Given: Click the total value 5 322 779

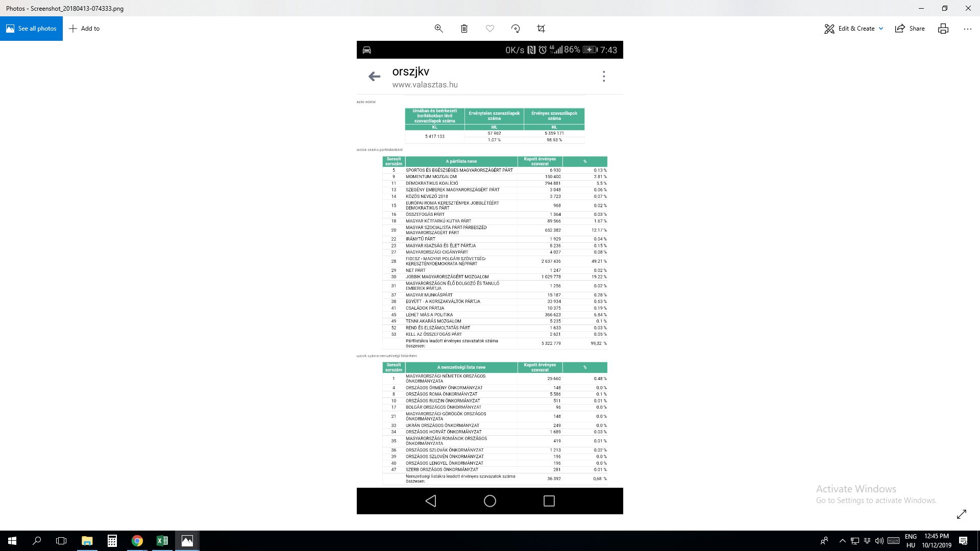Looking at the screenshot, I should 551,343.
